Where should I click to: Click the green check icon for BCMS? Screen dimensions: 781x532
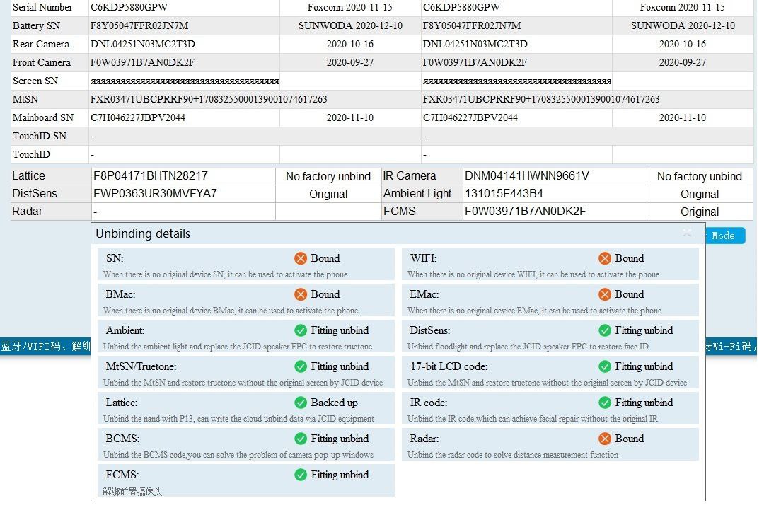click(x=301, y=439)
